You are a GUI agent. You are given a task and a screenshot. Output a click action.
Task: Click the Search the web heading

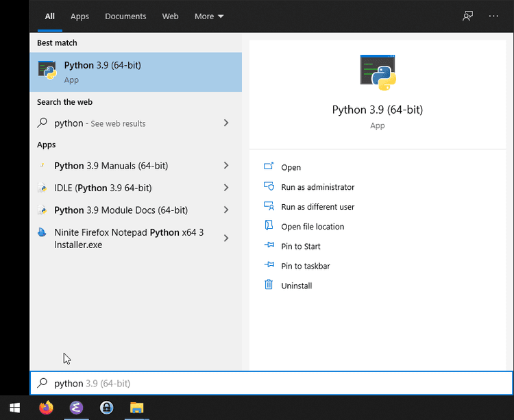point(64,102)
